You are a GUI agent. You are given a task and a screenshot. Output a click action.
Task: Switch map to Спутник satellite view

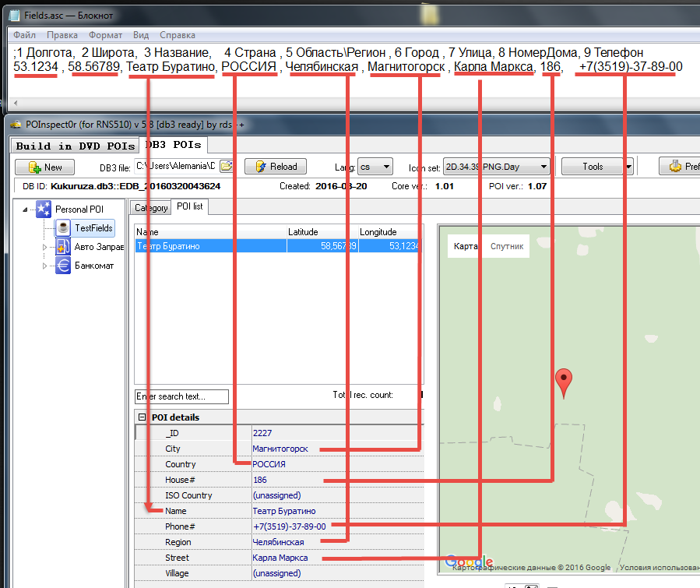point(506,246)
